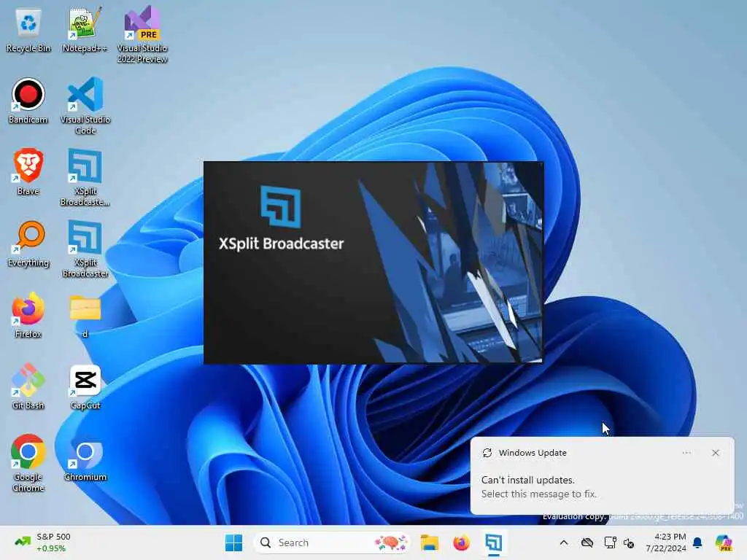Screen dimensions: 747x560
Task: Select the Bandicam desktop icon
Action: (28, 101)
